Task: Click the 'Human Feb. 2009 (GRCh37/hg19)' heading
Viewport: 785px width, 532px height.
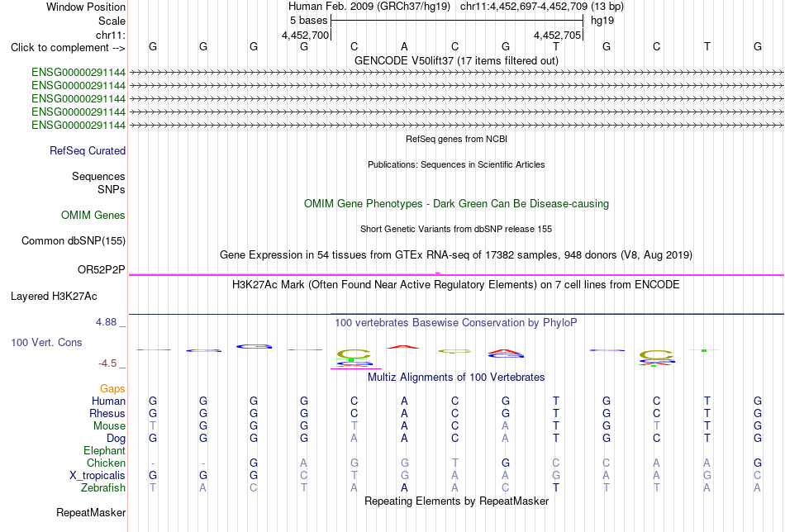Action: (369, 7)
